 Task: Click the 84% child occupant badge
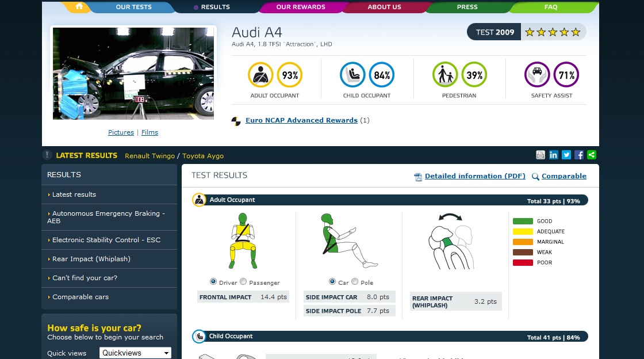click(382, 75)
